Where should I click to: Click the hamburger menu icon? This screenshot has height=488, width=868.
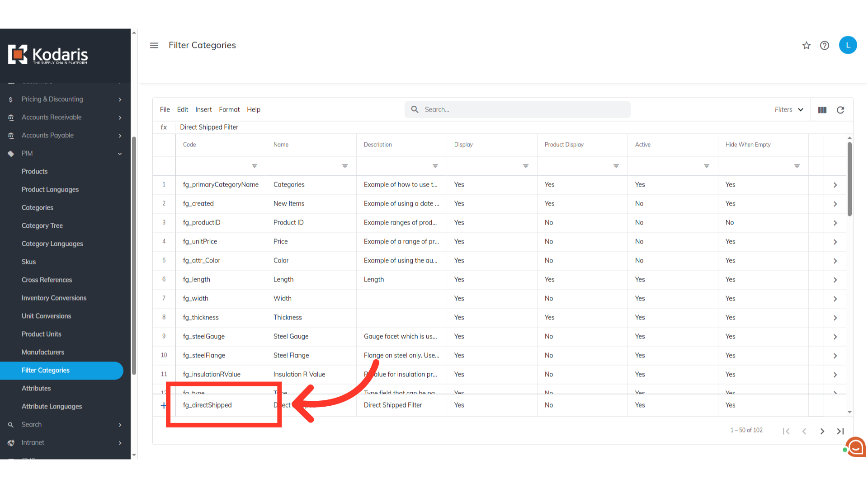(x=154, y=46)
